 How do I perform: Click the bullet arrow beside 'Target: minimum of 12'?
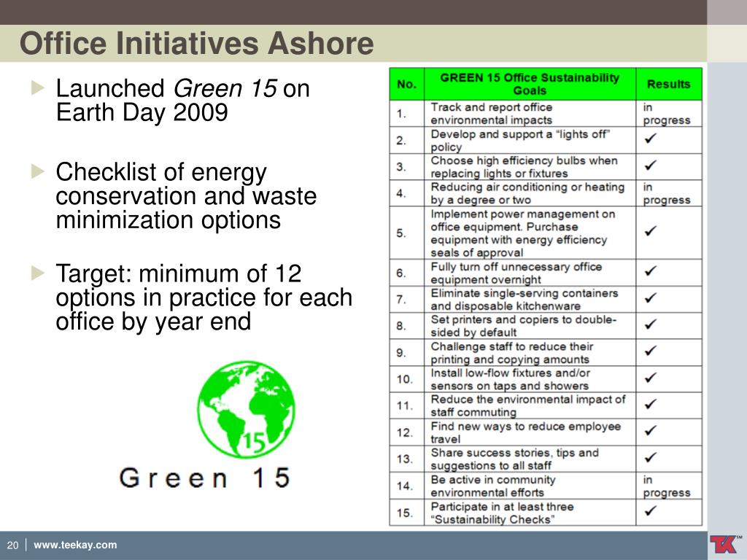[38, 273]
